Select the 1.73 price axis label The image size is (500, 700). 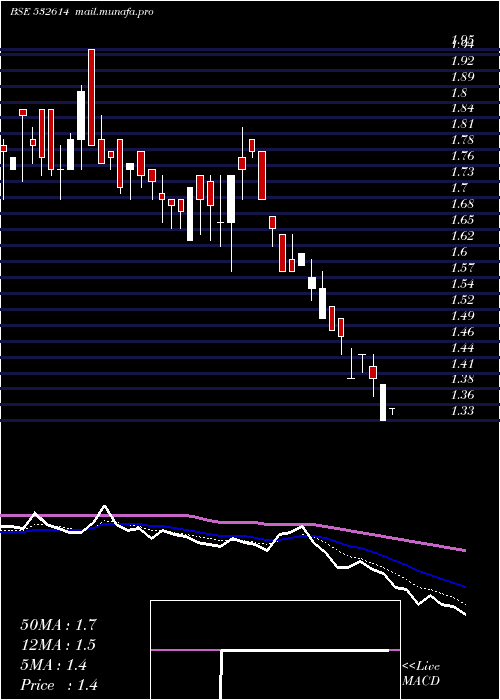point(462,172)
